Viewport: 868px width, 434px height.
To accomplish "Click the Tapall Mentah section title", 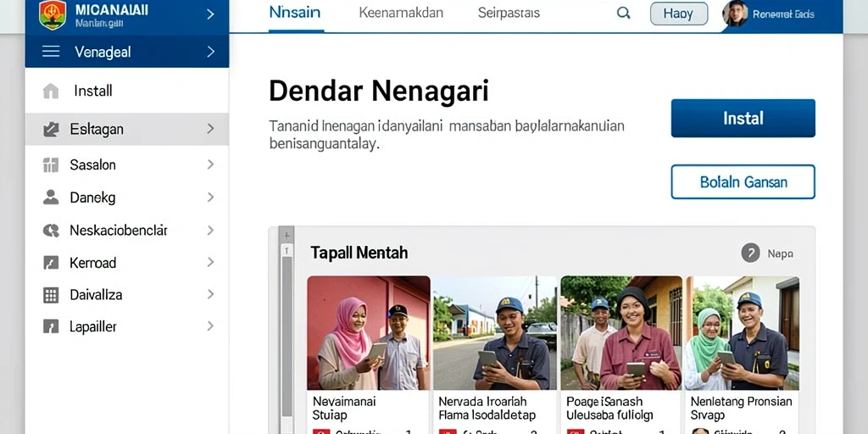I will click(359, 253).
